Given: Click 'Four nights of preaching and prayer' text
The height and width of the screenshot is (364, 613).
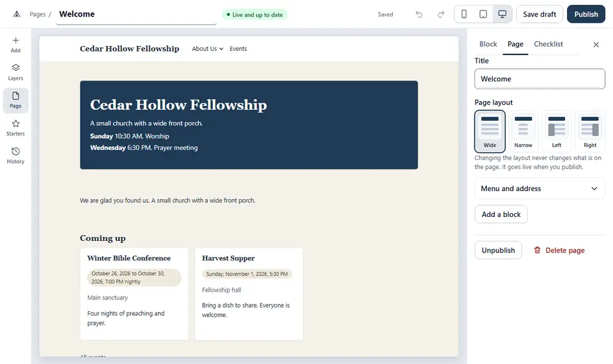Looking at the screenshot, I should coord(126,318).
